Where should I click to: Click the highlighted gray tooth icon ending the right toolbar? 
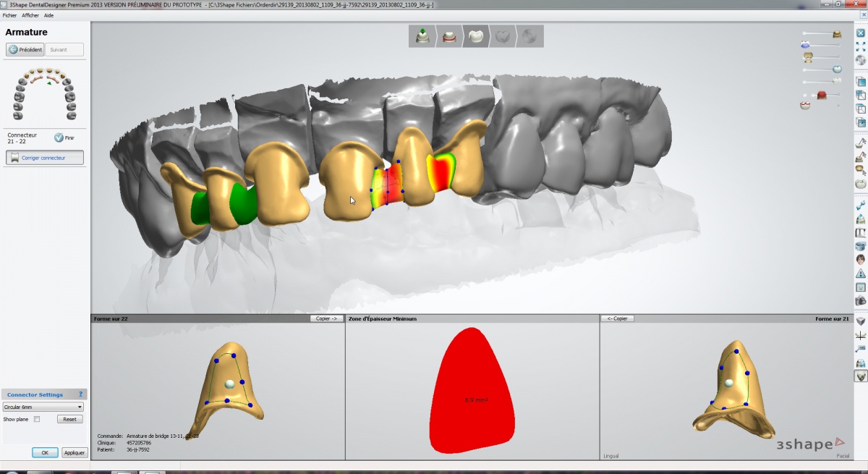pos(861,376)
